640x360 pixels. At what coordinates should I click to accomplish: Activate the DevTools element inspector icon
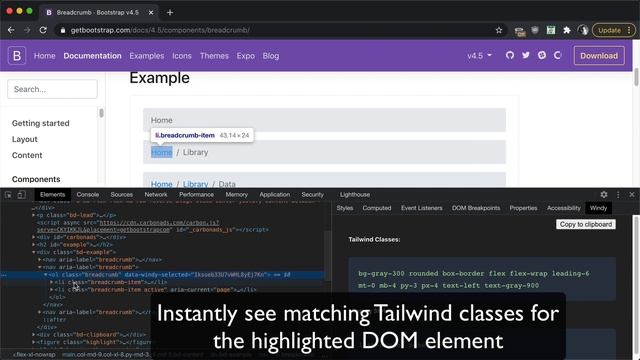coord(8,195)
